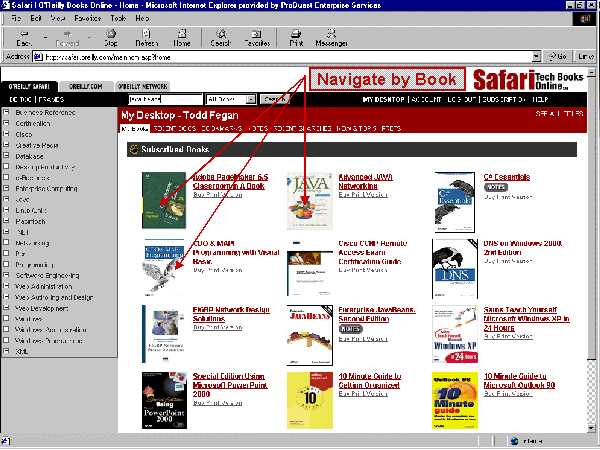Tick the box beside Programming category
This screenshot has width=600, height=450.
coord(6,264)
